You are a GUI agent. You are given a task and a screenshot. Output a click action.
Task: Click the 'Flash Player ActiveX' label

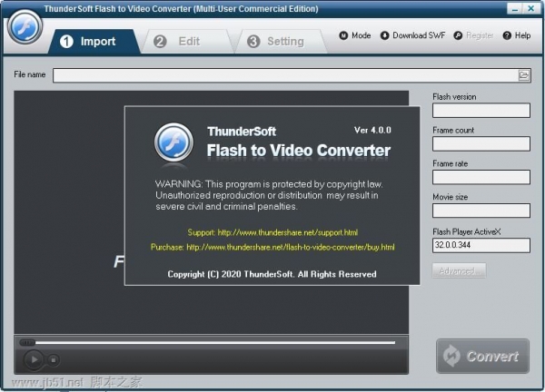pos(467,231)
